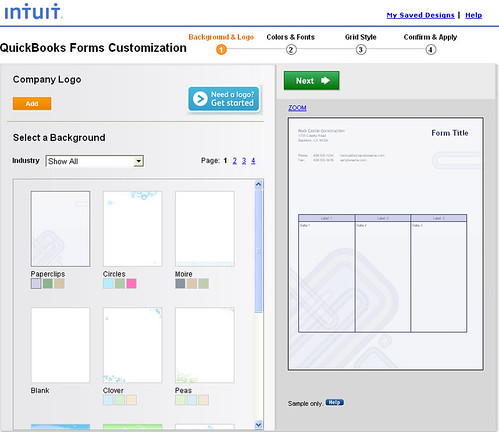Click the green background thumbnail in bottom row
The image size is (499, 432).
click(133, 427)
